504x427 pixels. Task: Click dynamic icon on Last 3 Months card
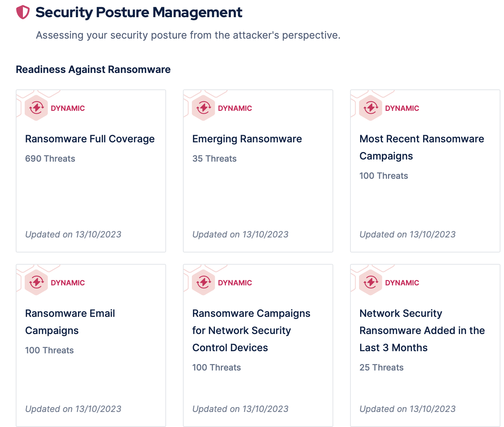coord(370,283)
